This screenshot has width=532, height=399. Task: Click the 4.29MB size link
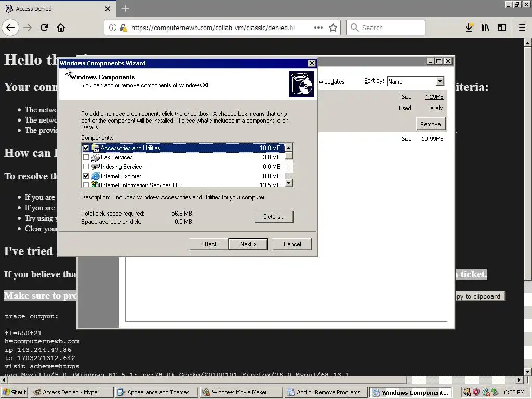pos(434,97)
